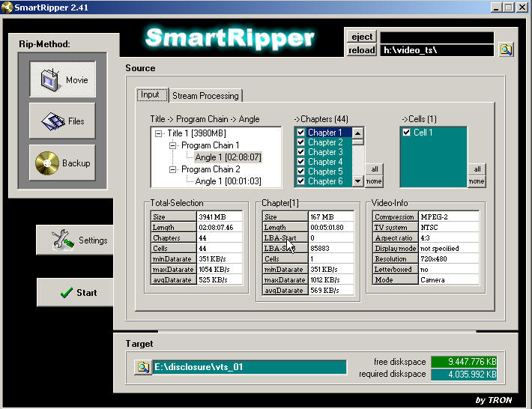Select all chapters with the all button
The width and height of the screenshot is (532, 409).
375,169
